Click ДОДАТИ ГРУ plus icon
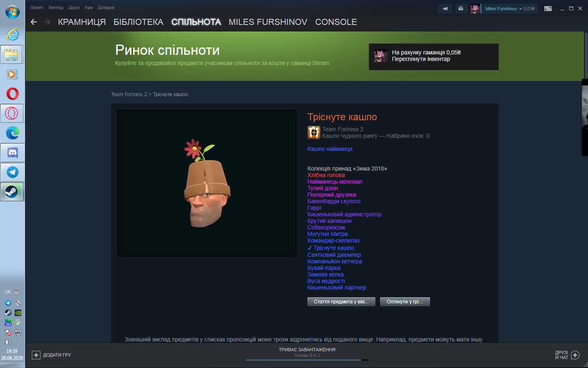This screenshot has width=588, height=368. click(x=36, y=355)
